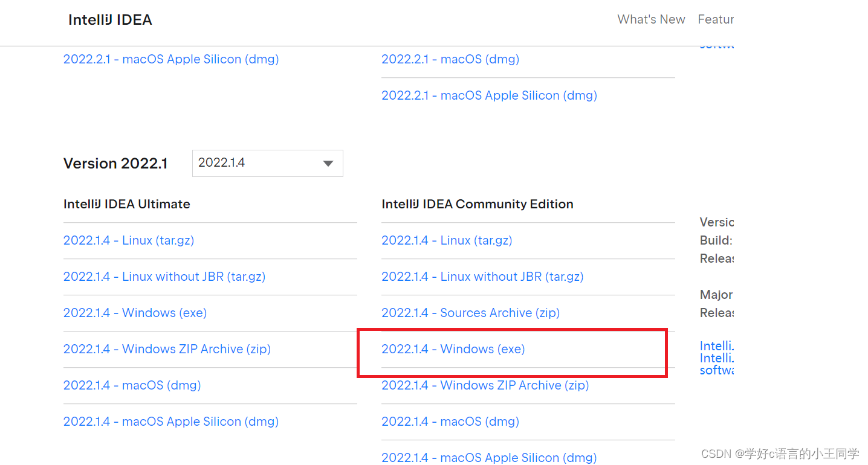Download Ultimate 2022.1.4 Linux (tar.gz)
Screen dimensions: 868x465
(129, 240)
